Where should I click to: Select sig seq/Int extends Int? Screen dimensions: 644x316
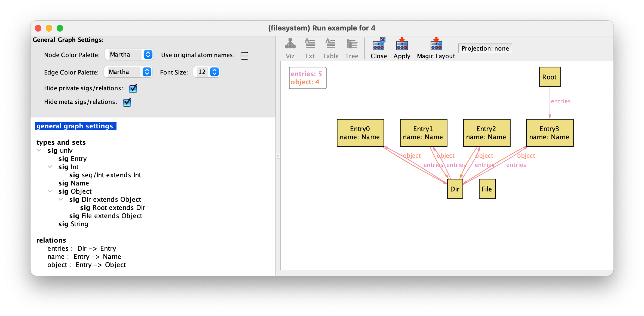tap(105, 175)
